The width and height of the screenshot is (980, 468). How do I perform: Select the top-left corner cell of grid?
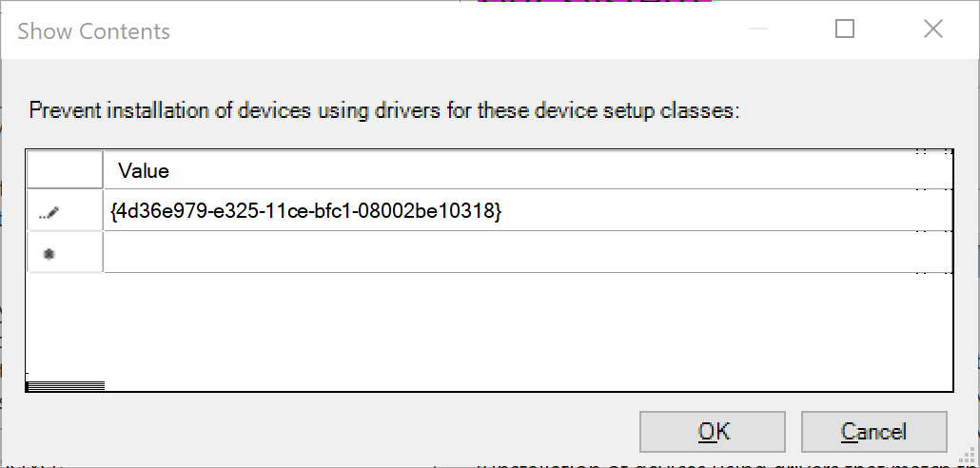tap(65, 171)
